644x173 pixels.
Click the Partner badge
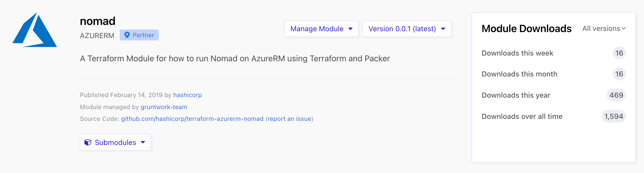[x=139, y=35]
